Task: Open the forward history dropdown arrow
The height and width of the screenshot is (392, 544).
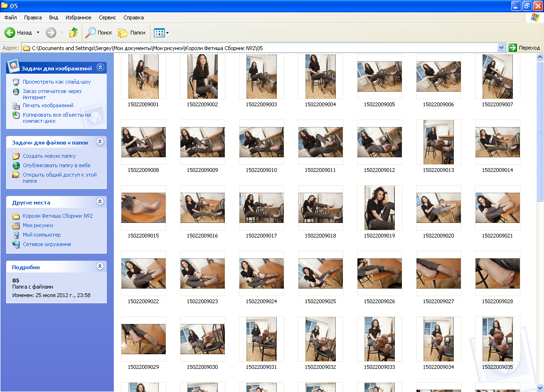Action: pyautogui.click(x=62, y=33)
